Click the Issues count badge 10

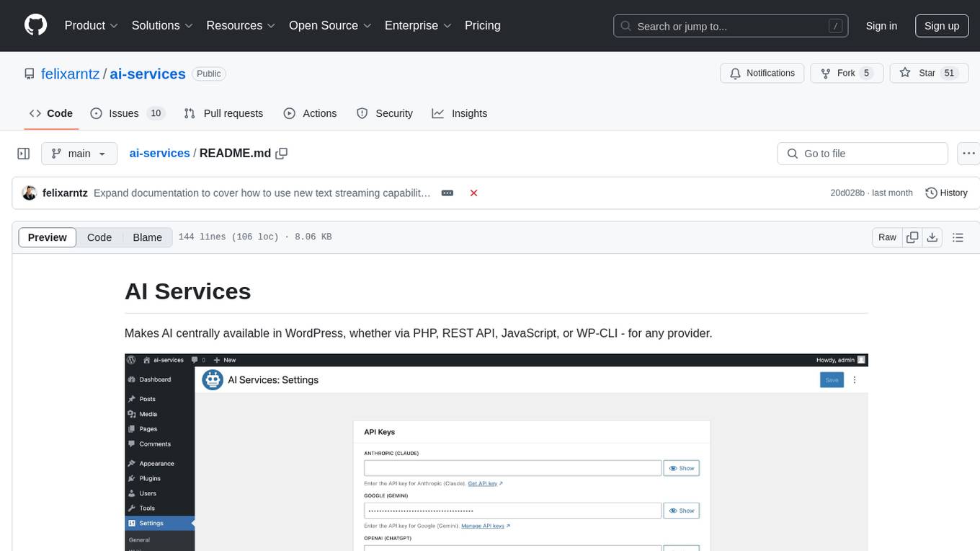(156, 113)
